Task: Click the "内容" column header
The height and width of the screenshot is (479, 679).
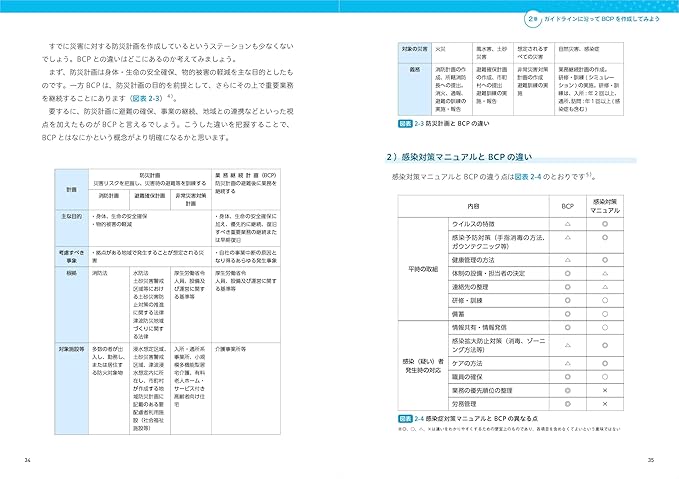Action: coord(473,207)
